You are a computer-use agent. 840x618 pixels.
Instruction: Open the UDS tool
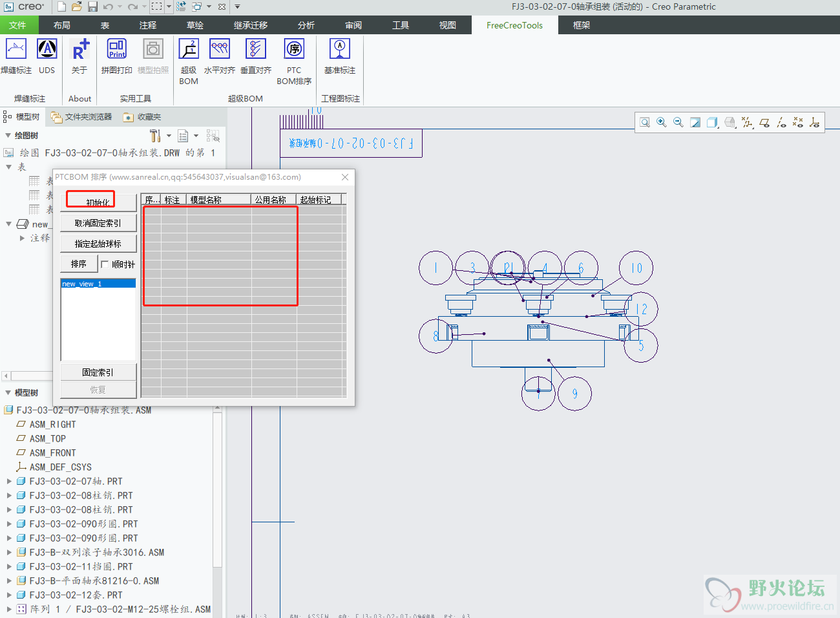coord(47,49)
